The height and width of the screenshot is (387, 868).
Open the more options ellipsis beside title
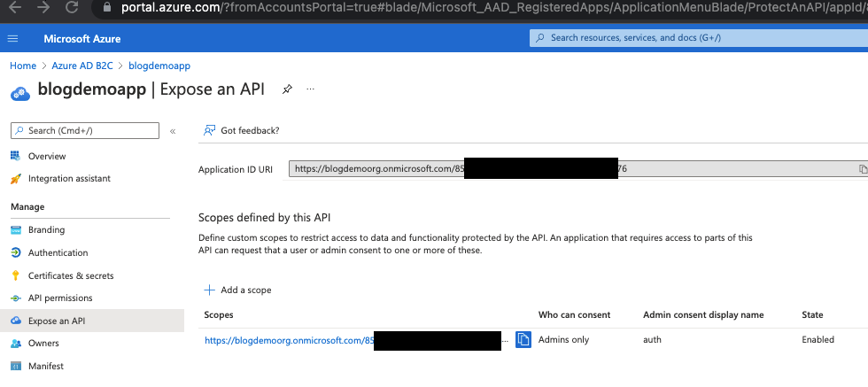click(x=311, y=89)
